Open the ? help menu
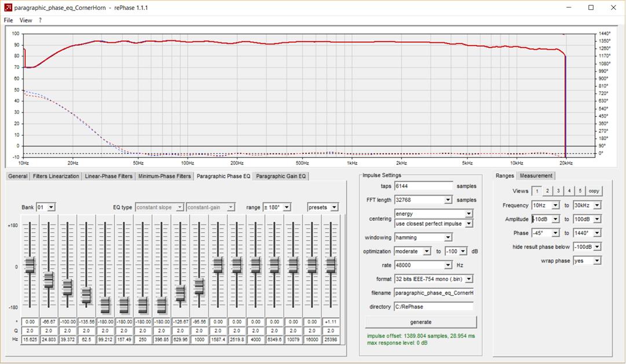626x364 pixels. [41, 20]
